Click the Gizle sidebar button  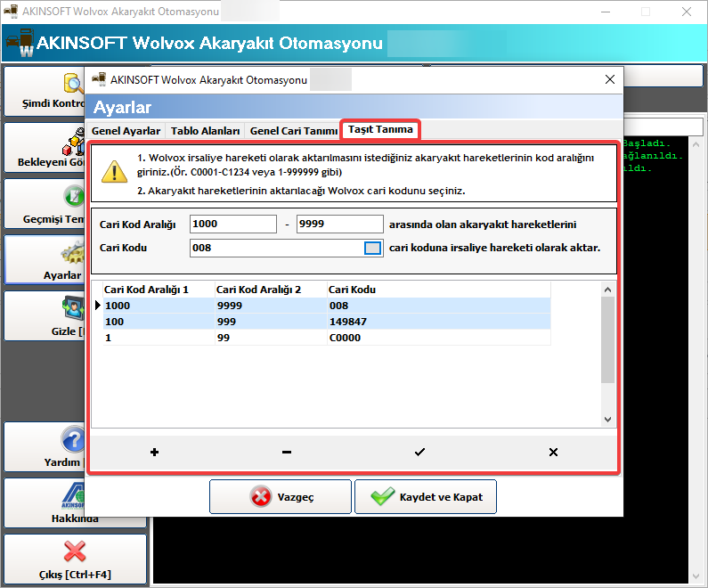(x=45, y=315)
